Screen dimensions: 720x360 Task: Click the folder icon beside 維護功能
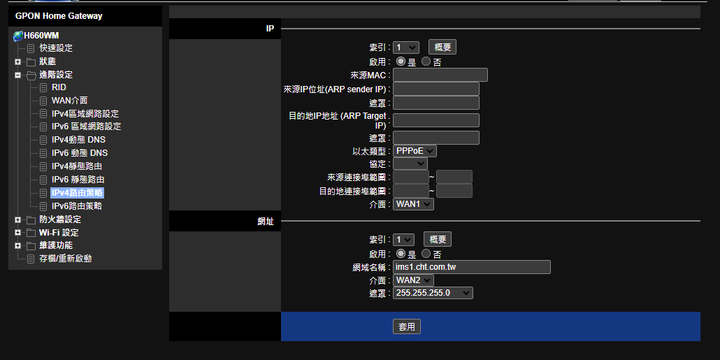(x=31, y=246)
